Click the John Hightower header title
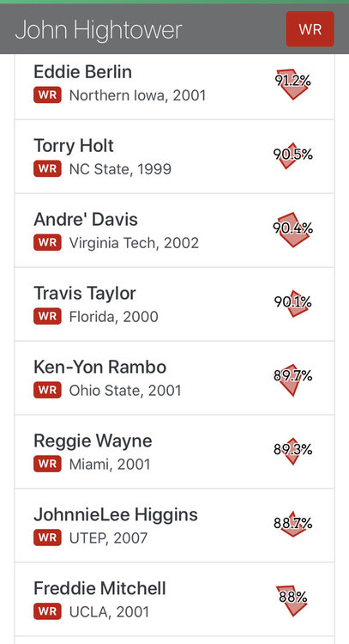 coord(99,30)
